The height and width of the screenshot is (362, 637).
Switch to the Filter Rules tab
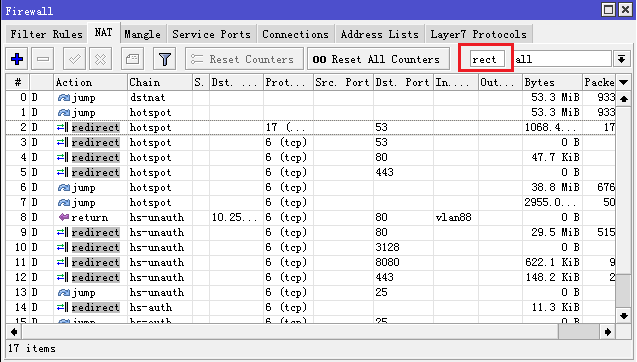pyautogui.click(x=46, y=35)
